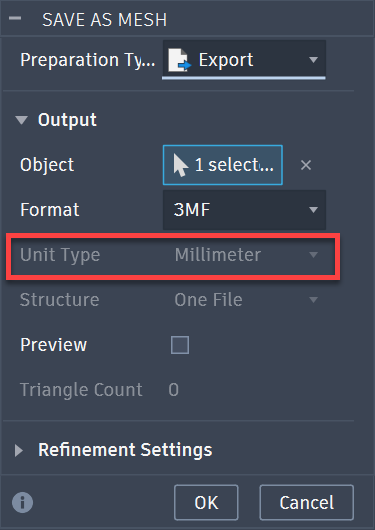Open the Structure One File dropdown
Screen dimensions: 375x530
[x=246, y=300]
